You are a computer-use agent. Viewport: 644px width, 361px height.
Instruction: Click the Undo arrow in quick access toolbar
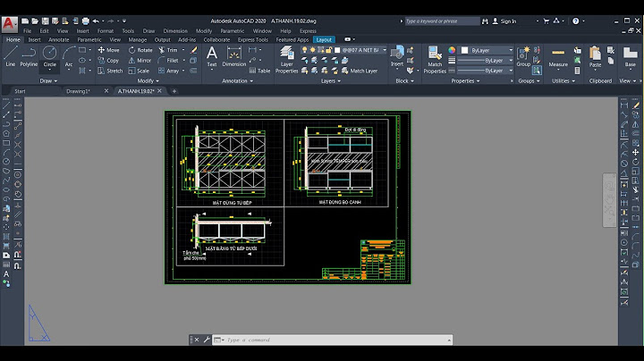click(96, 21)
